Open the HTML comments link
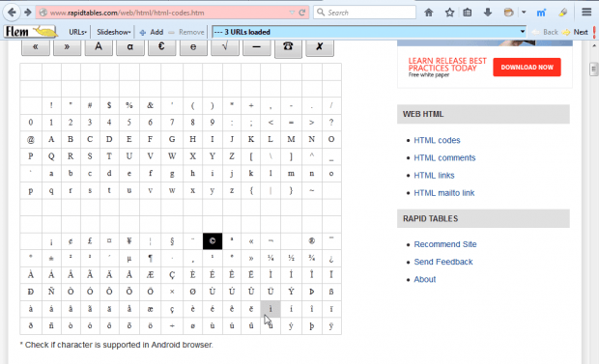This screenshot has height=364, width=599. (444, 157)
